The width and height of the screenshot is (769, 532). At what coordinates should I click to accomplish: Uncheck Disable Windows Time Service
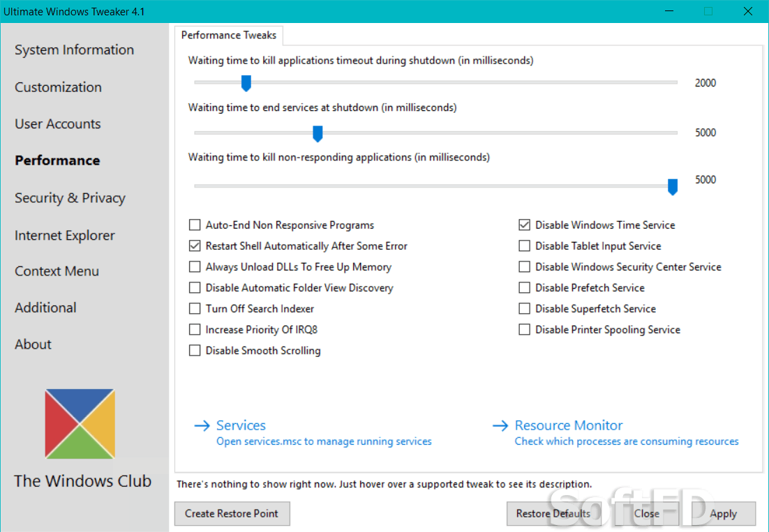click(x=524, y=225)
